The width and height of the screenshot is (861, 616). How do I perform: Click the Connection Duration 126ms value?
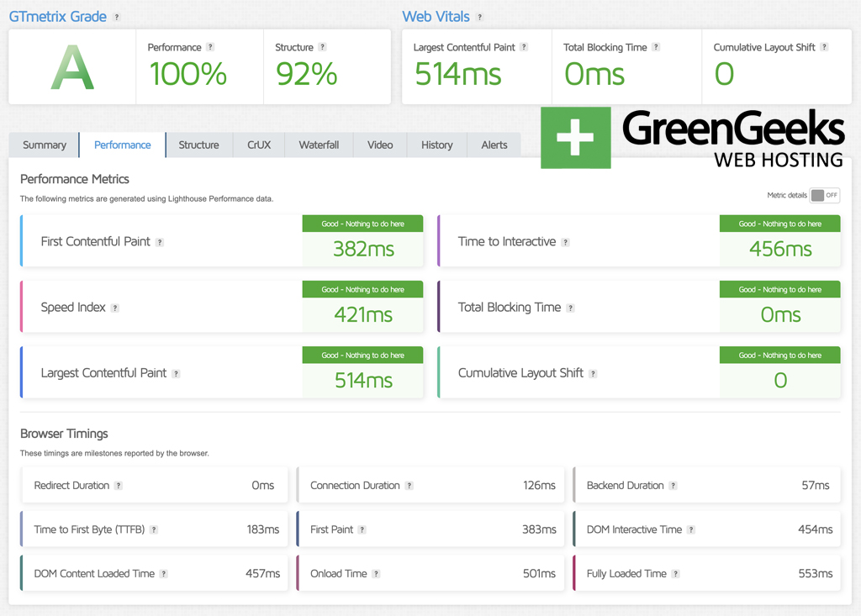coord(539,486)
